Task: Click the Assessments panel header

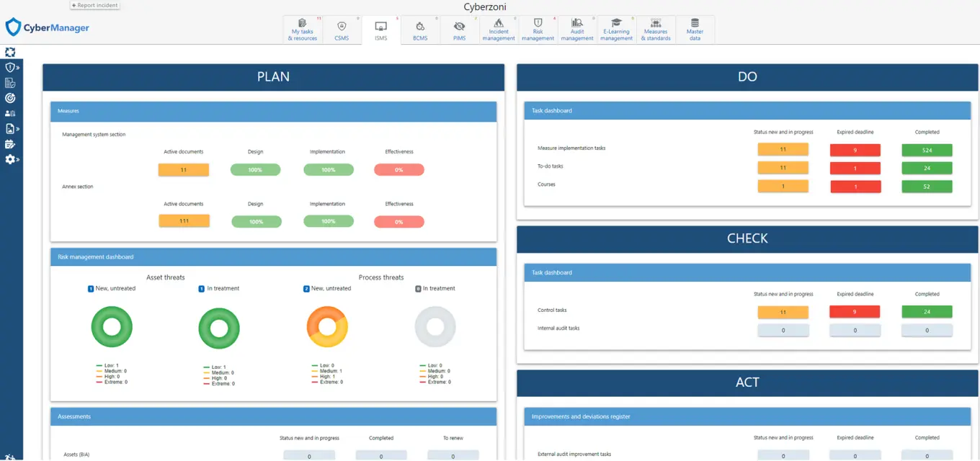Action: coord(274,416)
